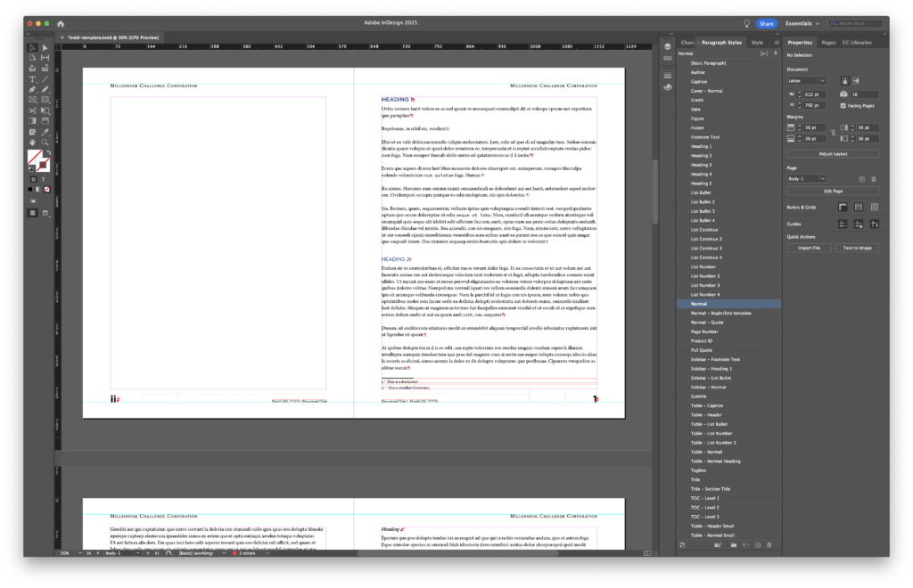The height and width of the screenshot is (588, 913).
Task: Open the Layers panel icon
Action: tap(667, 46)
